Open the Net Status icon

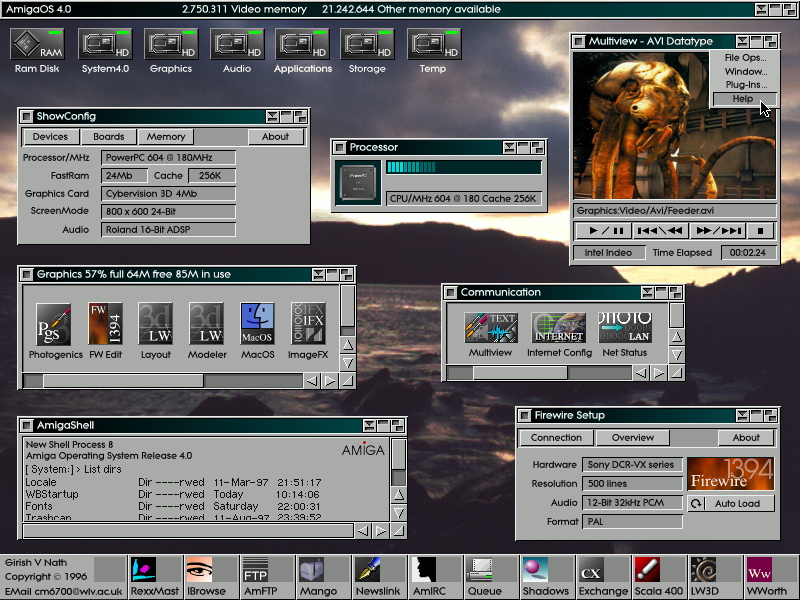pos(624,328)
